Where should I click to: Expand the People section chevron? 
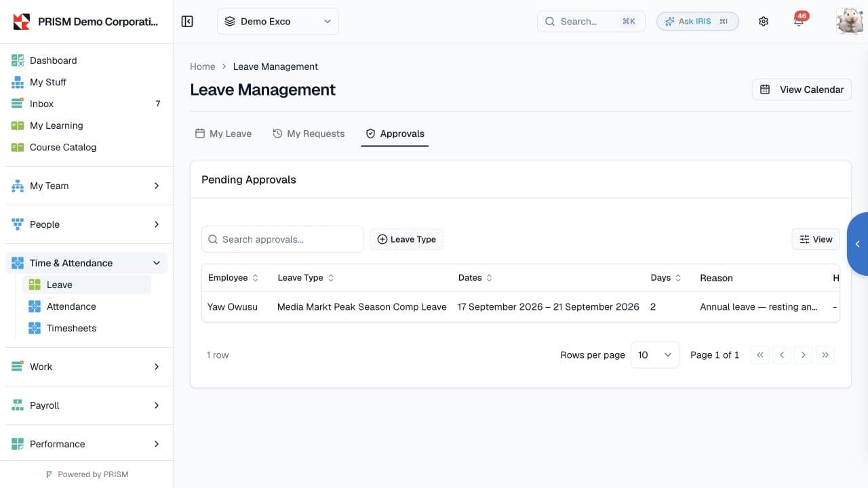[x=157, y=224]
